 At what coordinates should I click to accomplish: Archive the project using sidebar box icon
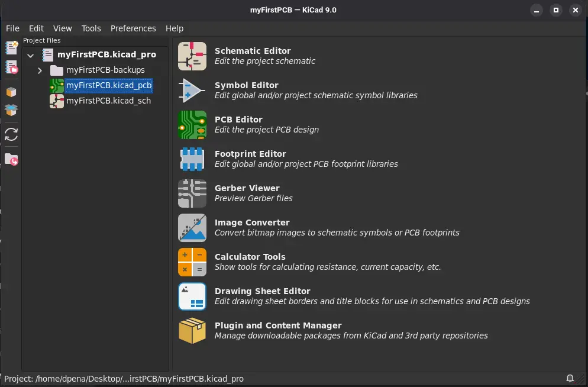coord(11,92)
